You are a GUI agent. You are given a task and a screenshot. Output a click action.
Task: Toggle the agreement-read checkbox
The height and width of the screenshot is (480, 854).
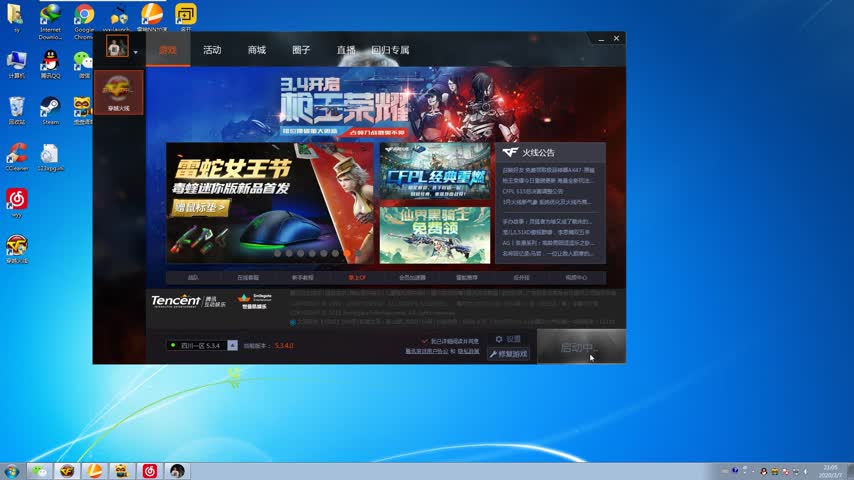[x=424, y=342]
